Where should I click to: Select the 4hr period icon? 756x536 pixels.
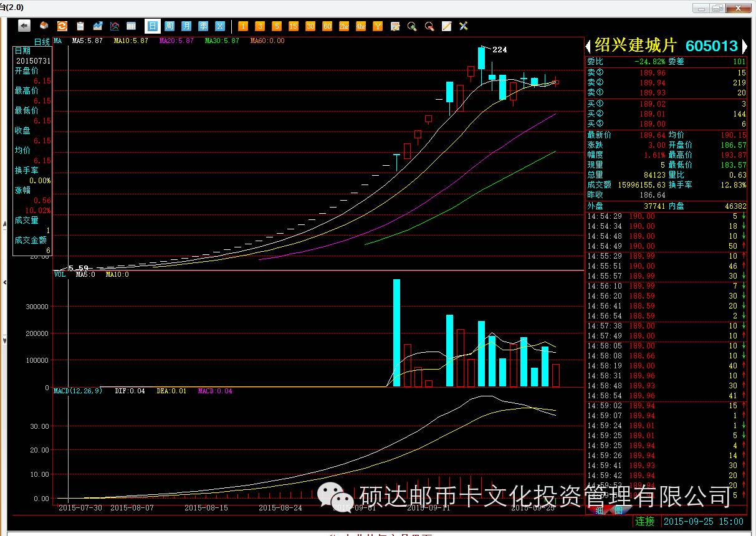[x=361, y=26]
